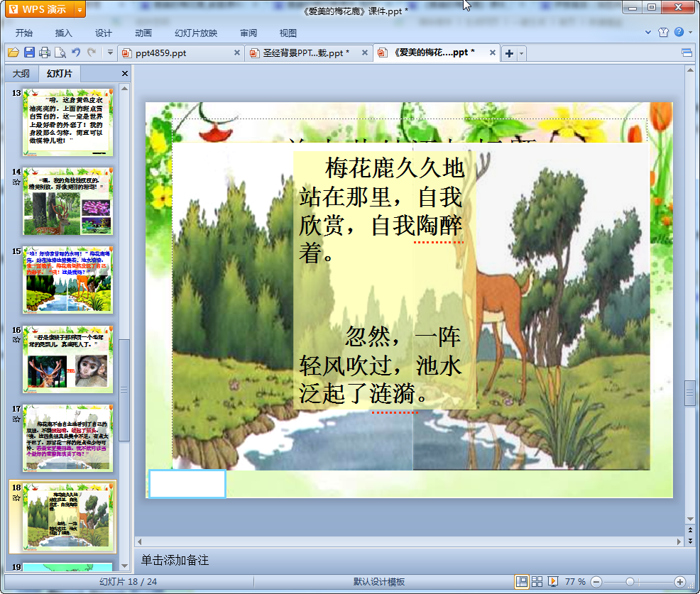The image size is (700, 594).
Task: Click the zoom out minus button
Action: [596, 582]
